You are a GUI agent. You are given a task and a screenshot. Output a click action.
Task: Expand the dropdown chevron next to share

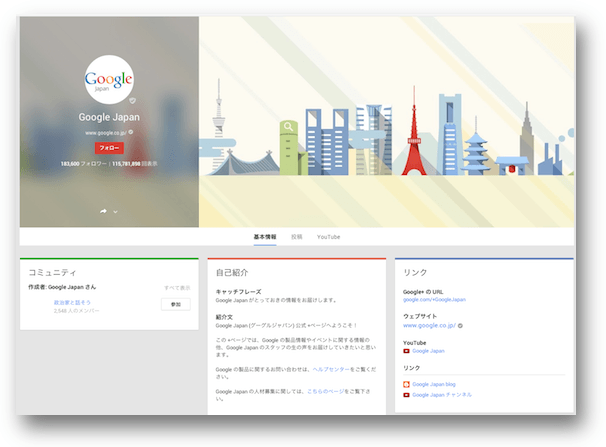pos(115,212)
